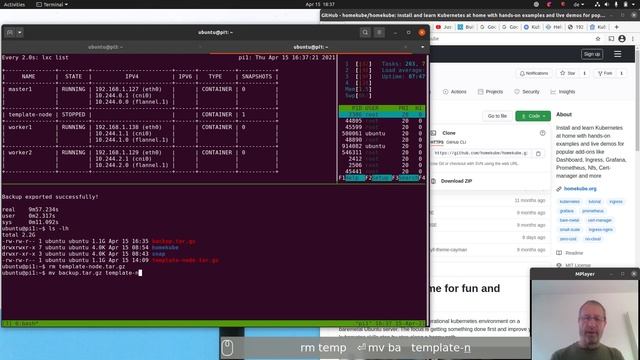Open clock and calendar in top bar
Screen dimensions: 640x360
[320, 4]
